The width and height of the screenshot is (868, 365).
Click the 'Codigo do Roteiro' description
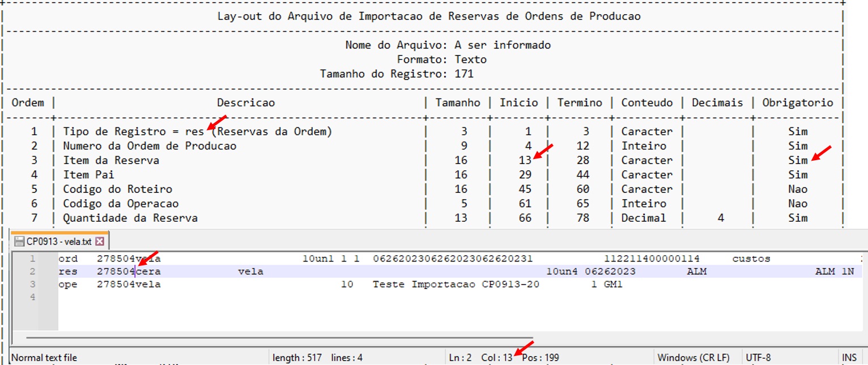pyautogui.click(x=117, y=189)
